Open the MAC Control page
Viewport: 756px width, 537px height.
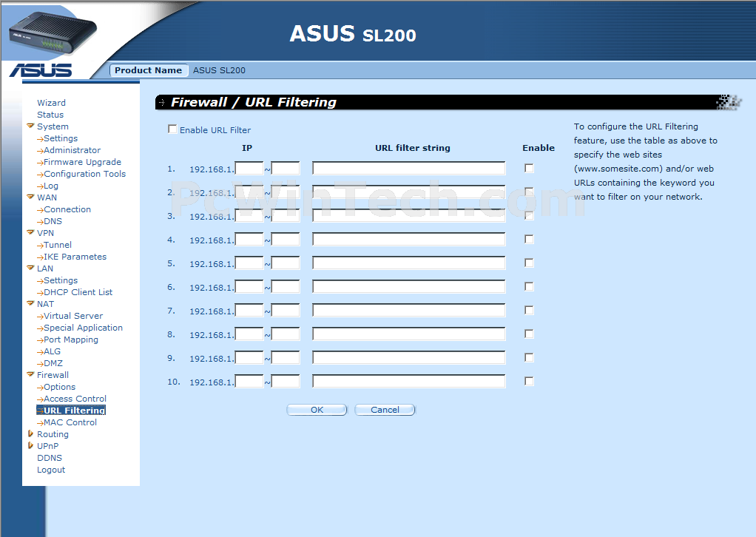pos(70,422)
